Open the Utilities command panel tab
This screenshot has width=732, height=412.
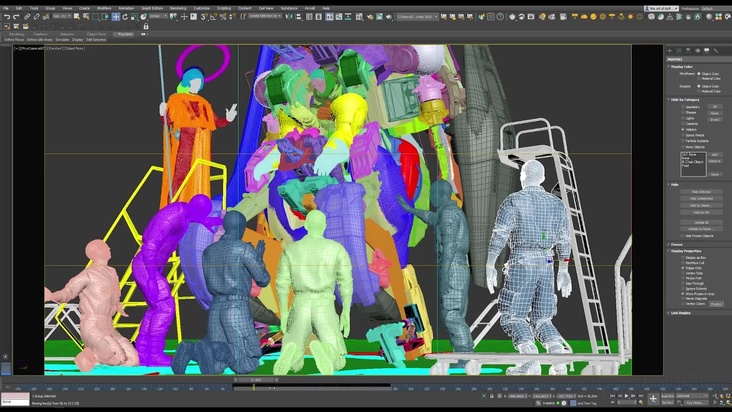(716, 50)
